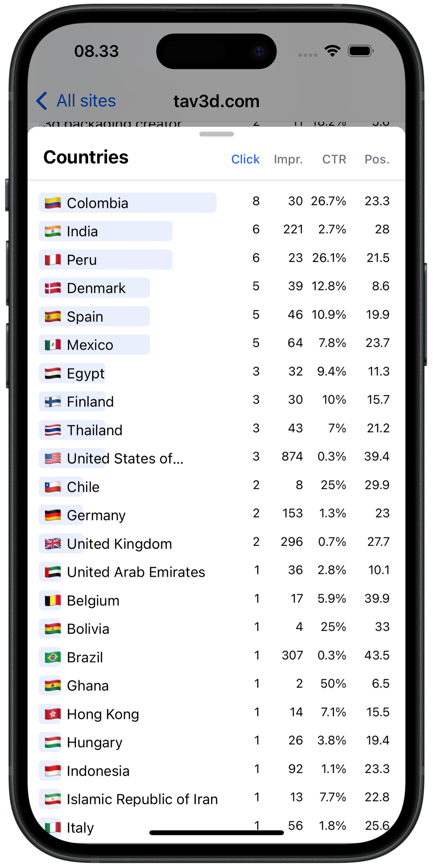Tap the All sites back link
433x868 pixels.
(86, 101)
